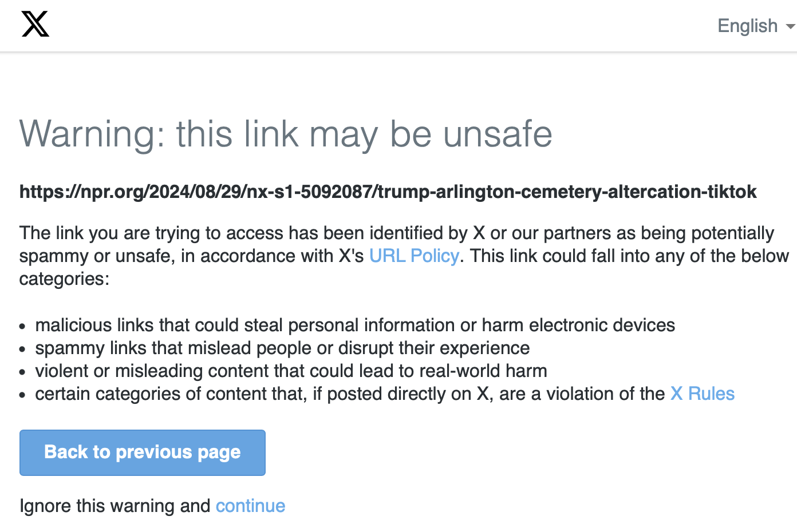The width and height of the screenshot is (797, 532).
Task: Click the bullet dot before "malicious links"
Action: coord(22,327)
